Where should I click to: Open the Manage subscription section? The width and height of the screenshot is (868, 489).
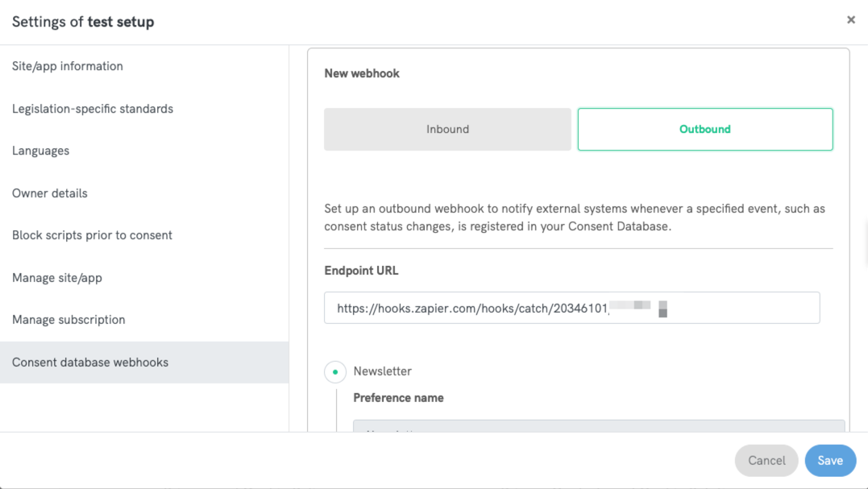pos(69,319)
